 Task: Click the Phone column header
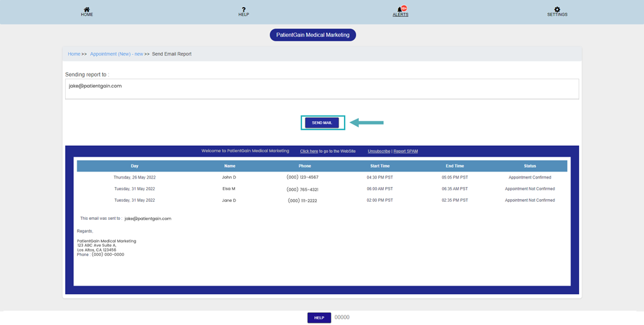(305, 166)
